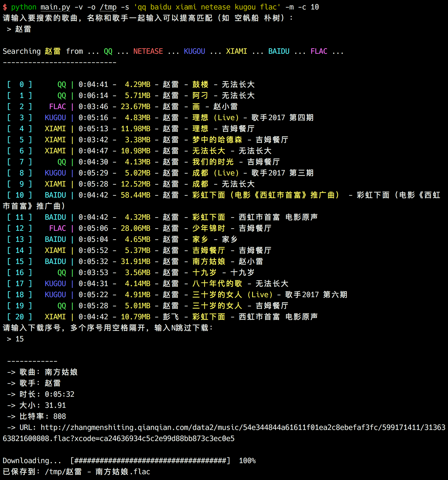Click the red 'NETEASE' source label
This screenshot has width=448, height=480.
[x=148, y=51]
